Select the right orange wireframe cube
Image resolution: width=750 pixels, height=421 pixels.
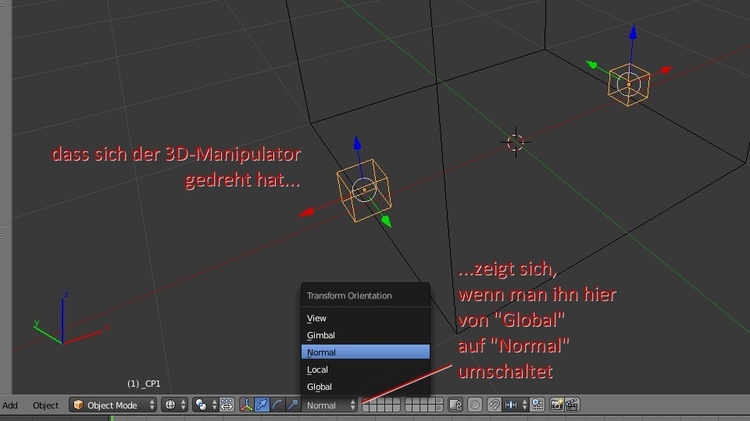(x=629, y=85)
